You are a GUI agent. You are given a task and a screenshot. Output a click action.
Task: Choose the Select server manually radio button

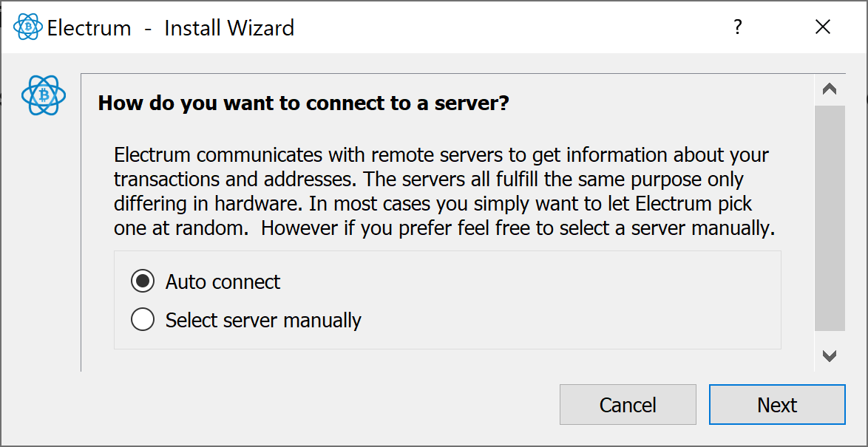[143, 320]
